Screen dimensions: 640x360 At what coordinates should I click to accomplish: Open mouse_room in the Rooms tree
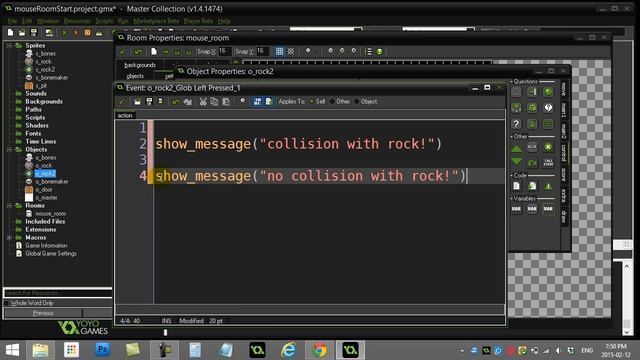[50, 213]
